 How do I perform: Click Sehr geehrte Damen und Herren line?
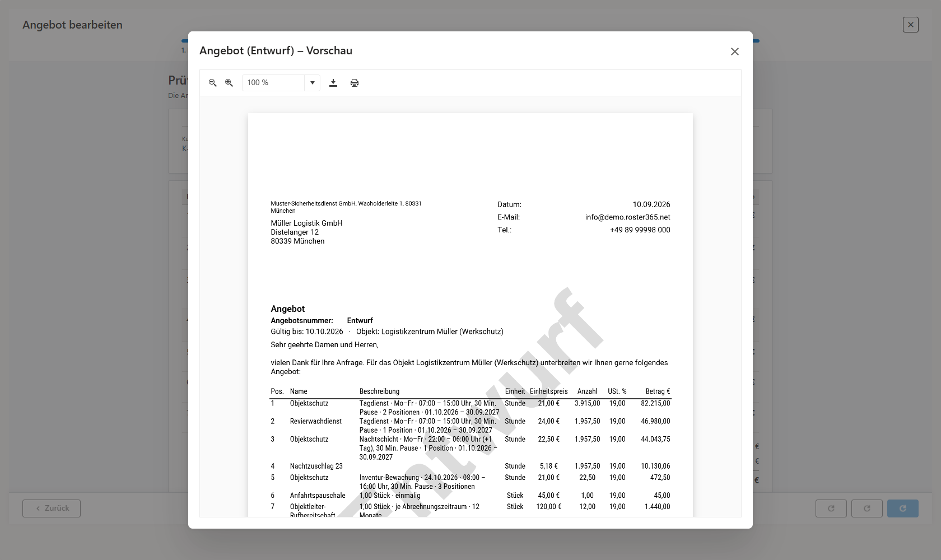[x=324, y=345]
